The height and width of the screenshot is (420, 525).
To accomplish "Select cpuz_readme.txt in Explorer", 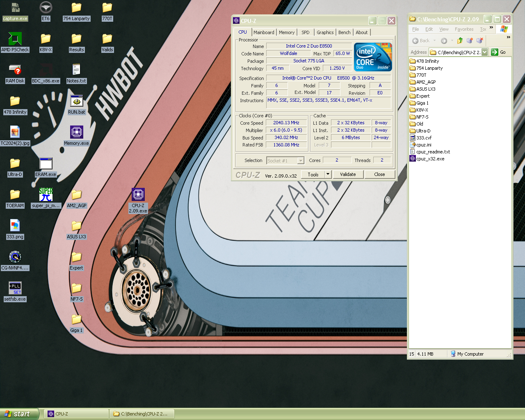I will click(430, 152).
